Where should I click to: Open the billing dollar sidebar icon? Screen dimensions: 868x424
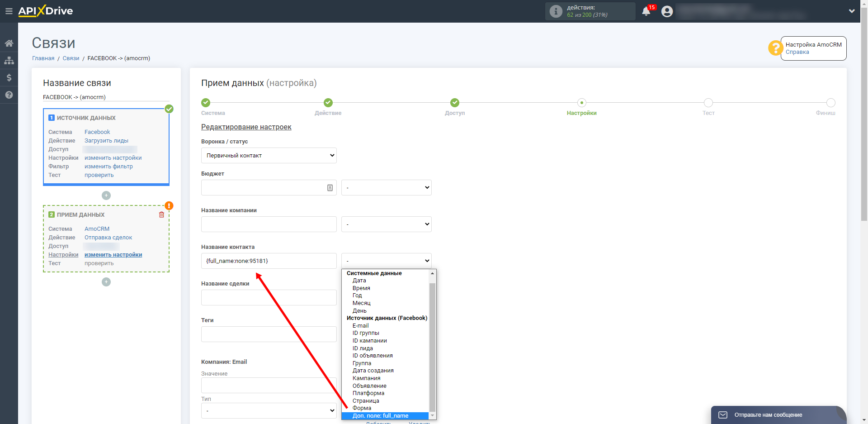click(9, 78)
